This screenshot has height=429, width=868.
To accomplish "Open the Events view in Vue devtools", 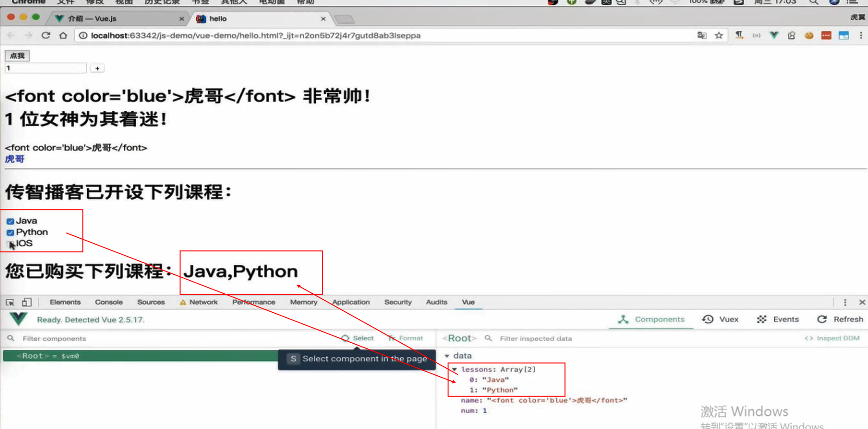I will [778, 319].
